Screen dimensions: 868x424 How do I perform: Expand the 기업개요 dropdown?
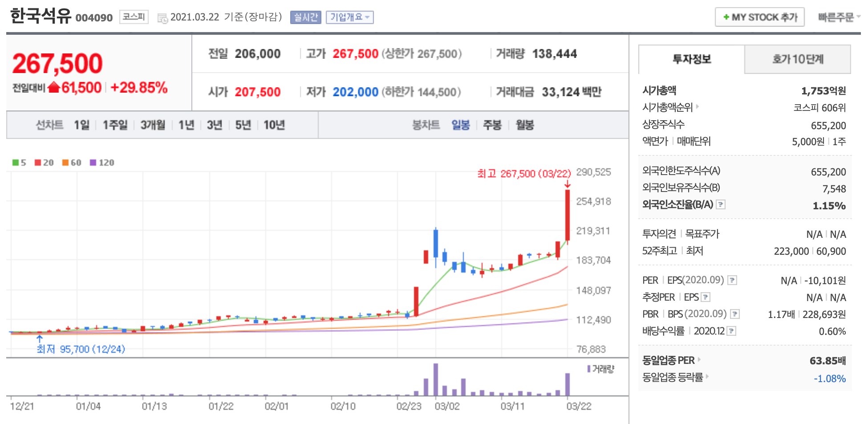[x=350, y=17]
